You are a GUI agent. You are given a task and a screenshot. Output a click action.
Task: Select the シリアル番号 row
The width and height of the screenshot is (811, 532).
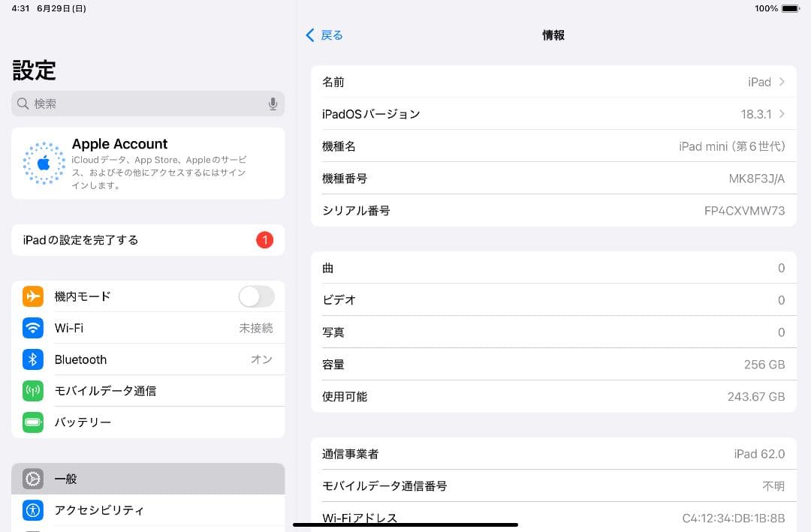pos(553,211)
